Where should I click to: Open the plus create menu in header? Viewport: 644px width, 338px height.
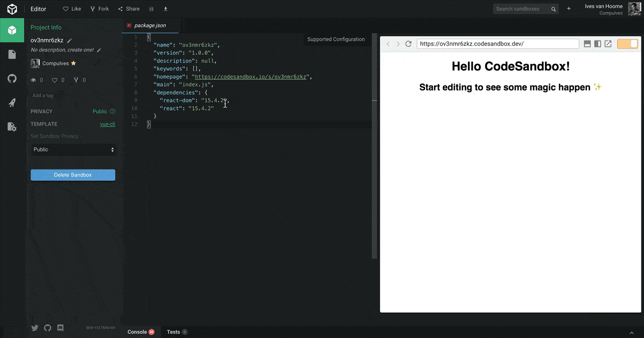pyautogui.click(x=569, y=9)
